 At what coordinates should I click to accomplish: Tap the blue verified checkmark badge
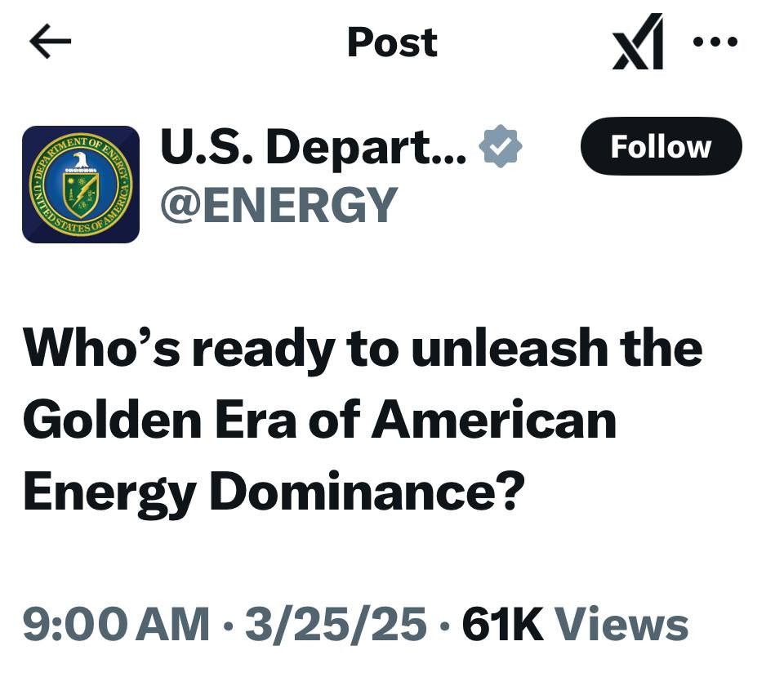[500, 147]
